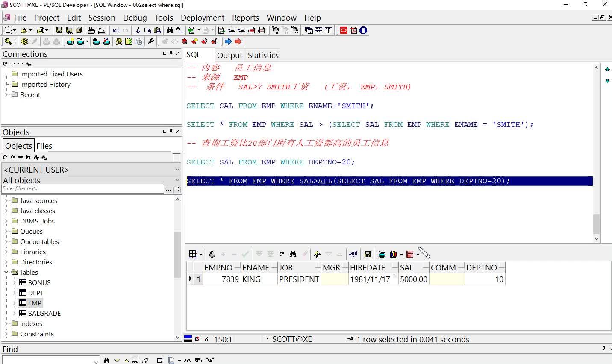Click the KING cell in result grid
Screen dimensions: 612x364
(x=259, y=279)
